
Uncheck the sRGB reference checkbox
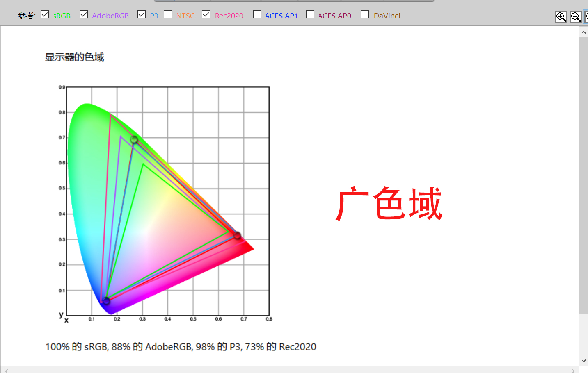pyautogui.click(x=45, y=15)
